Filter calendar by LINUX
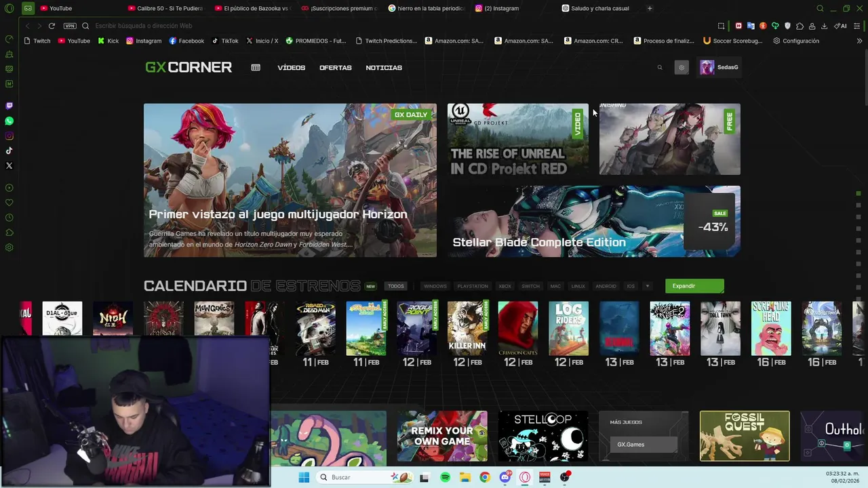Viewport: 868px width, 488px height. [578, 286]
